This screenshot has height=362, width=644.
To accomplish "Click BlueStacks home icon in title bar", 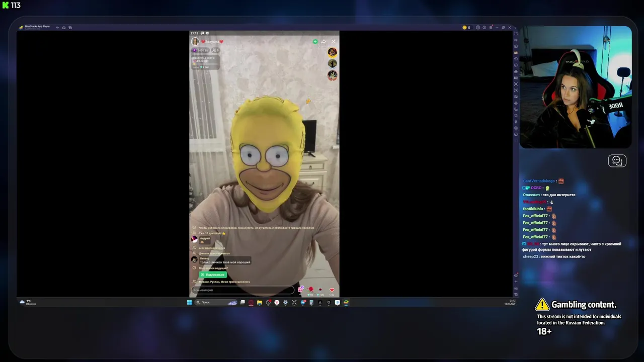I will (x=64, y=27).
